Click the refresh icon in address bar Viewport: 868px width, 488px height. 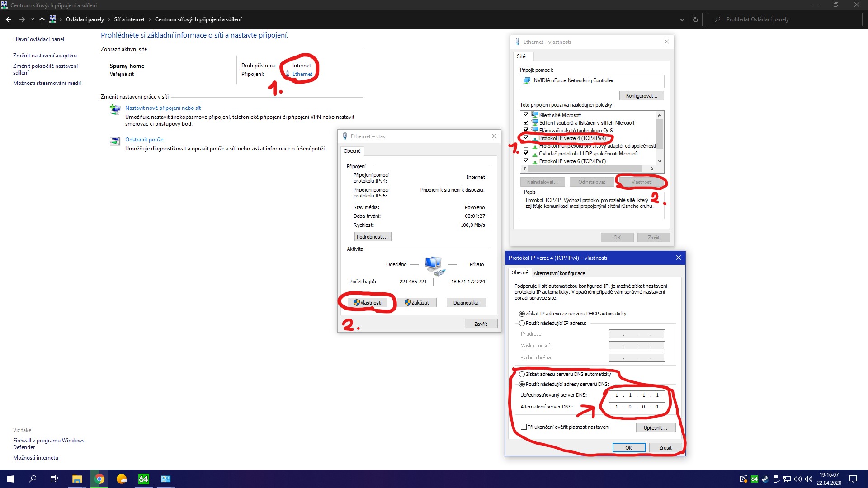[x=696, y=19]
